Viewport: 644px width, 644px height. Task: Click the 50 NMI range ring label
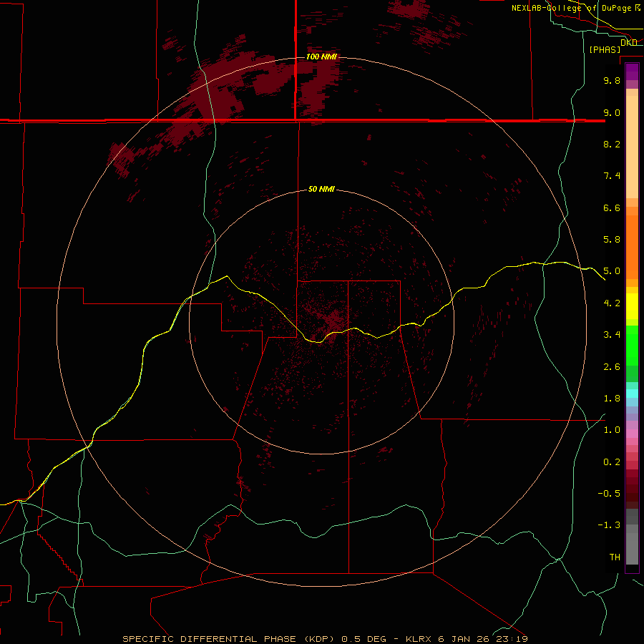321,190
